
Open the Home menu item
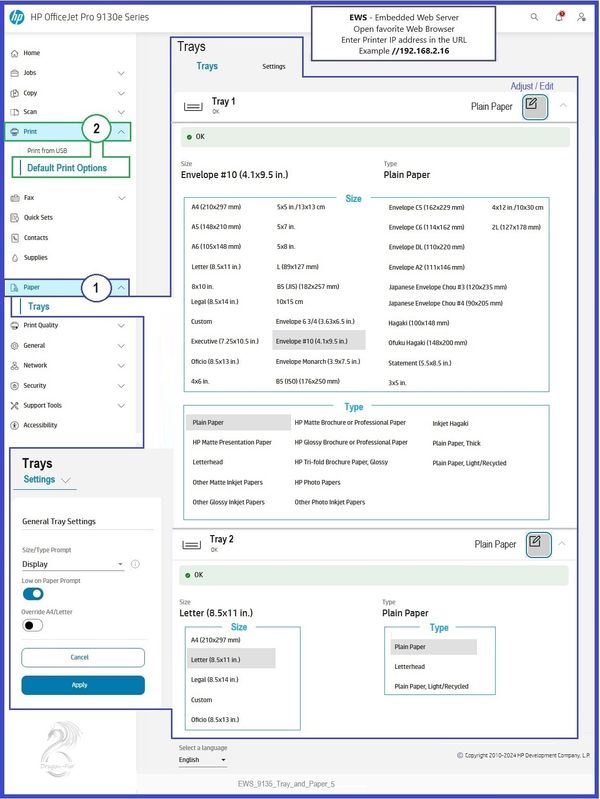32,53
